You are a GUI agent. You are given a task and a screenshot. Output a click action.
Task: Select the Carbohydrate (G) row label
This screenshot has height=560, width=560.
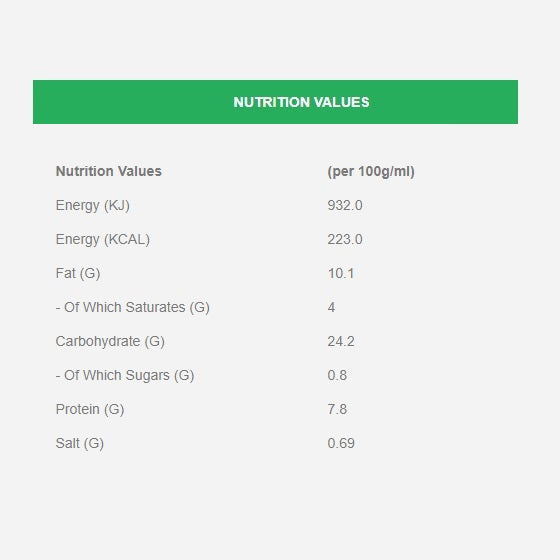(110, 341)
